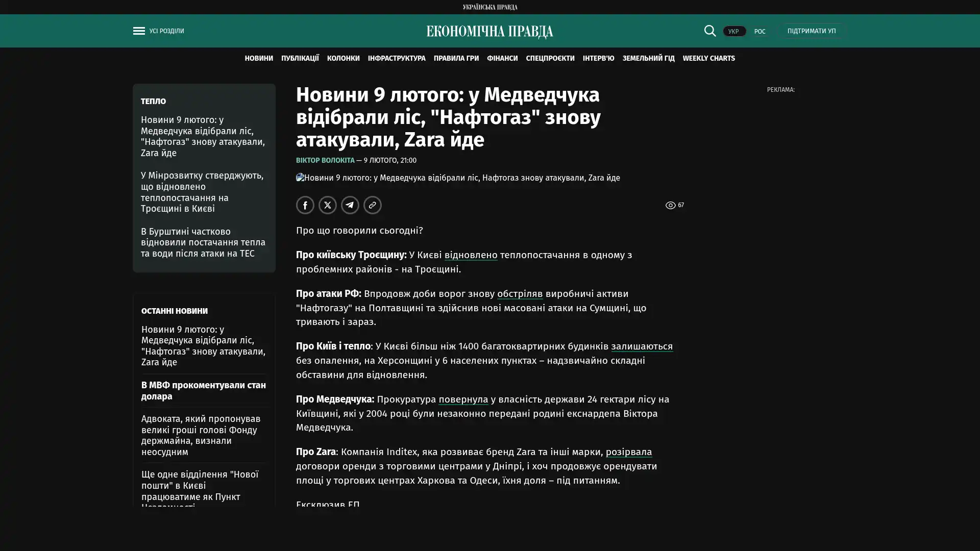Click the search magnifier icon
Viewport: 980px width, 551px height.
pyautogui.click(x=709, y=31)
